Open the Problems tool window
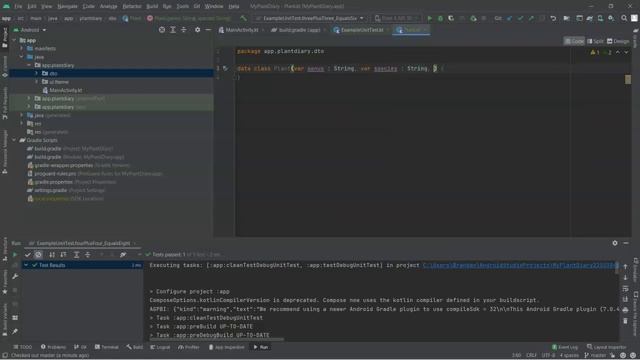The height and width of the screenshot is (360, 640). tap(53, 347)
